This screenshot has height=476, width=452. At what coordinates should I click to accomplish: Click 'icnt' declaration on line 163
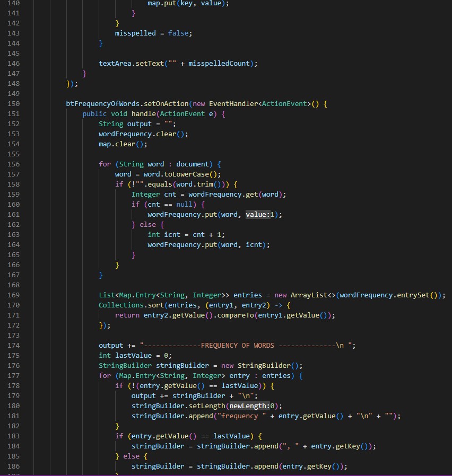pyautogui.click(x=172, y=235)
